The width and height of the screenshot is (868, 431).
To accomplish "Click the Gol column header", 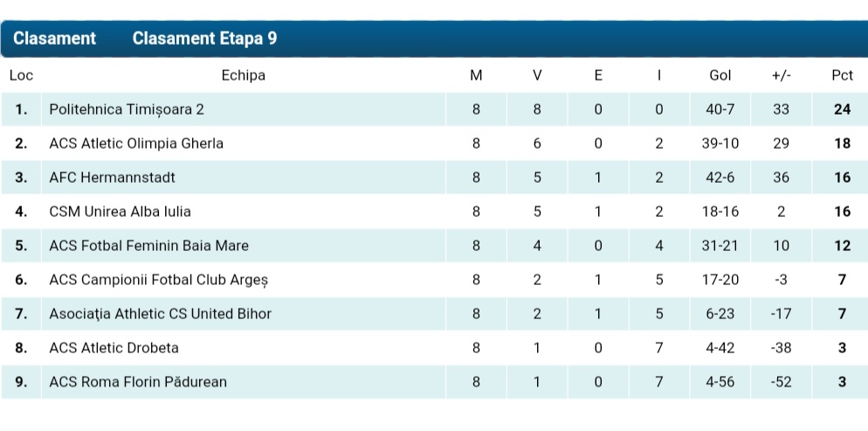I will (720, 75).
